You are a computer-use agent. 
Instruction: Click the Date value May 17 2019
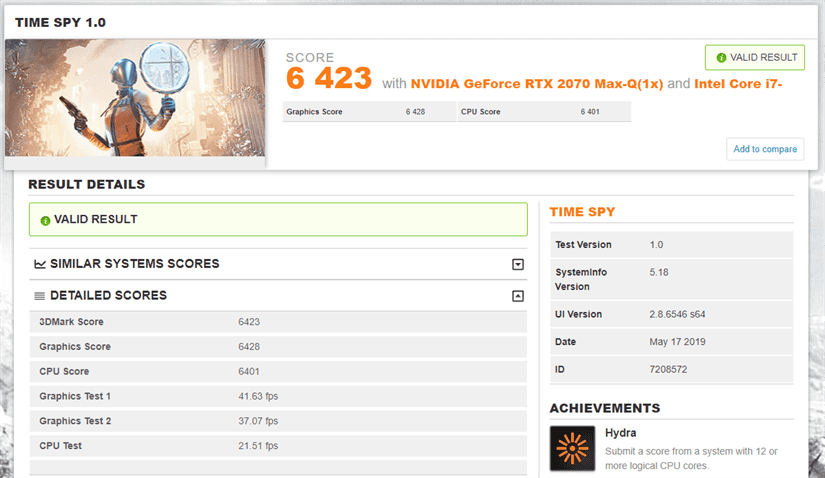point(677,342)
